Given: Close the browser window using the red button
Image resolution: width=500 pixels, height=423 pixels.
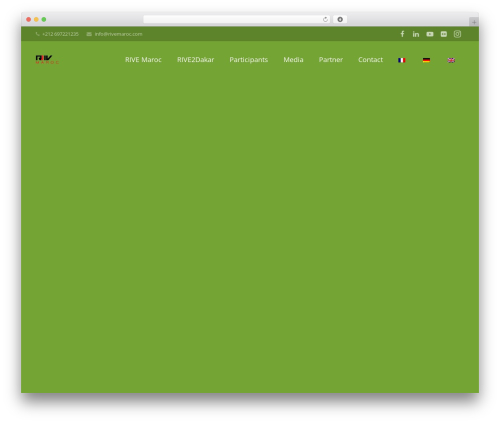Looking at the screenshot, I should (29, 19).
